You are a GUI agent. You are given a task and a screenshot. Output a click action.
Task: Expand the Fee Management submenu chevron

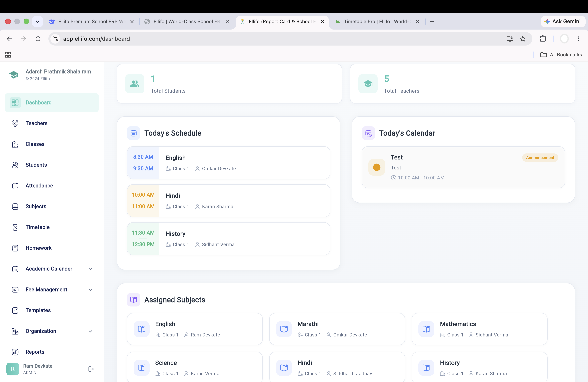[90, 289]
